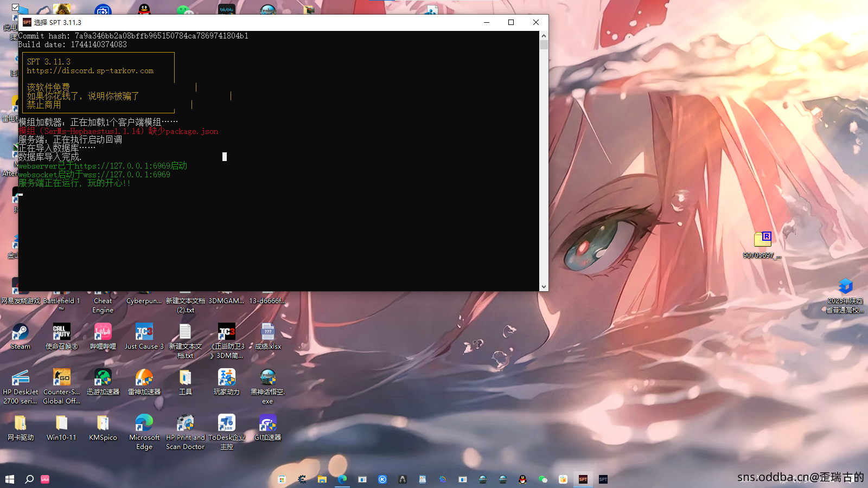
Task: Click the 该软件免费 notice text
Action: tap(48, 87)
